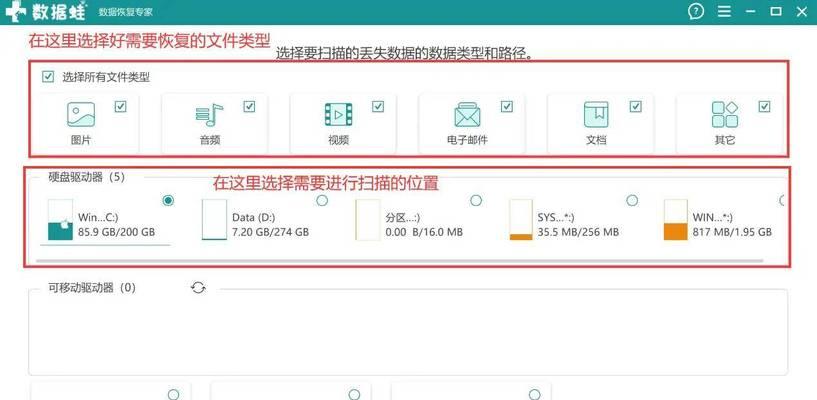Close the 数据蛙 window

tap(802, 11)
